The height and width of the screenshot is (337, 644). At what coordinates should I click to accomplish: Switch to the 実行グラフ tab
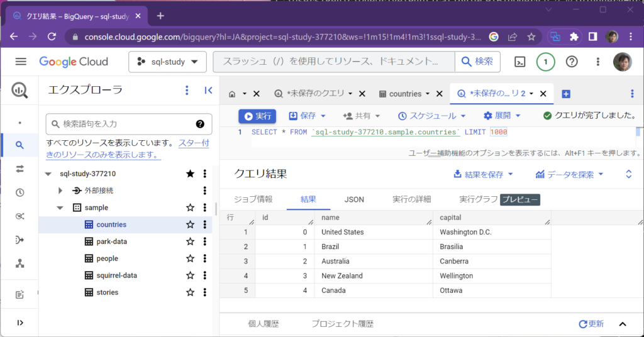coord(479,199)
